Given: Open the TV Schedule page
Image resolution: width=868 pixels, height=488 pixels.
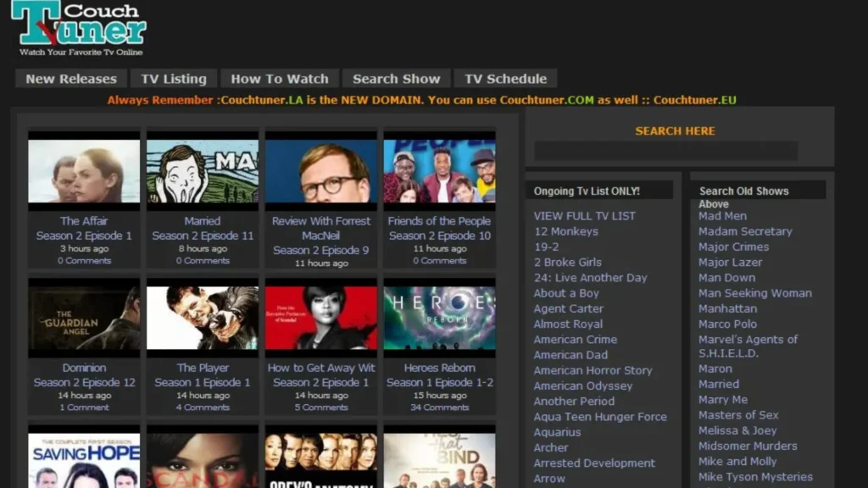Looking at the screenshot, I should click(x=505, y=78).
